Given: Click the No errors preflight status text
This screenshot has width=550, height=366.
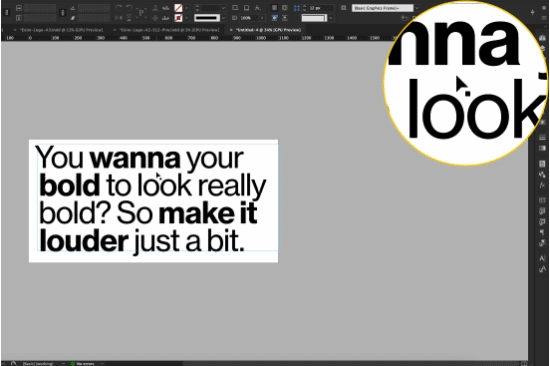Looking at the screenshot, I should 85,364.
